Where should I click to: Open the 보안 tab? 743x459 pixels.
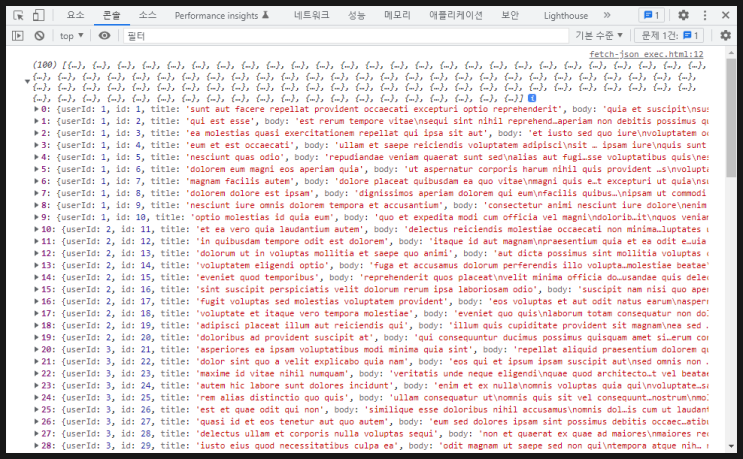pyautogui.click(x=510, y=15)
